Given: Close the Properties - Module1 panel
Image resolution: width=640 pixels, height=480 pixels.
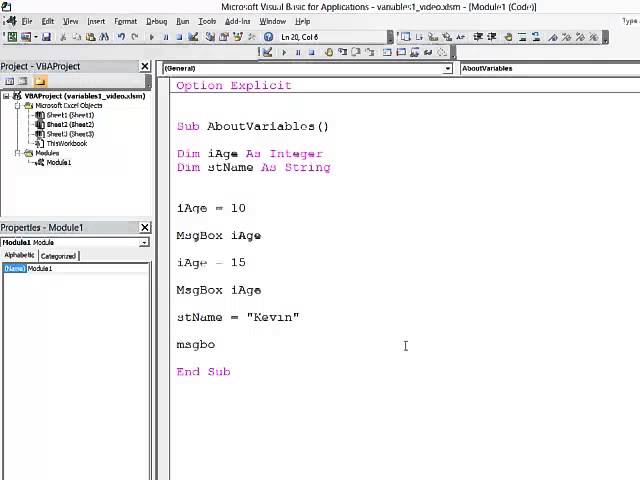Looking at the screenshot, I should (145, 227).
